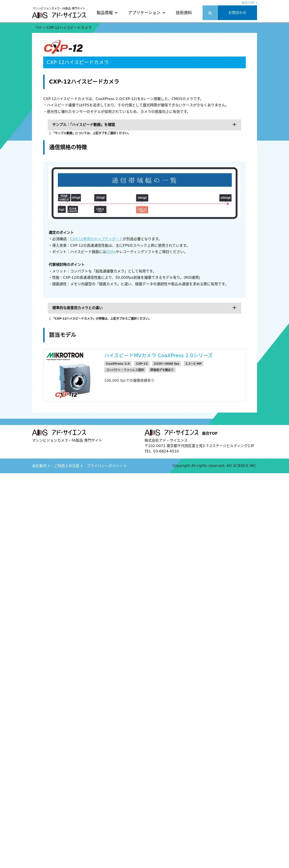Click the 2220〜3600 fps tag
The height and width of the screenshot is (868, 289).
pos(167,363)
